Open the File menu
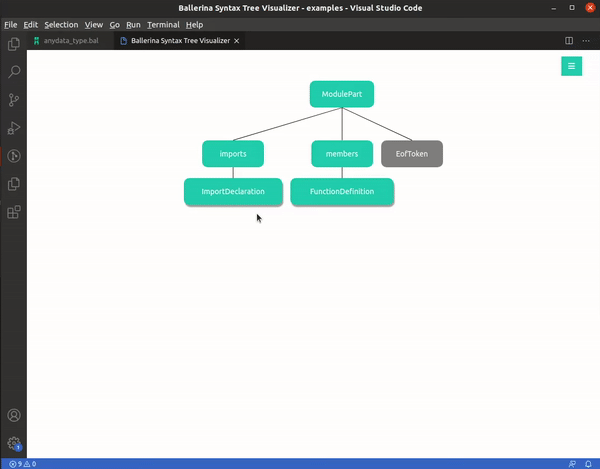 [x=11, y=25]
